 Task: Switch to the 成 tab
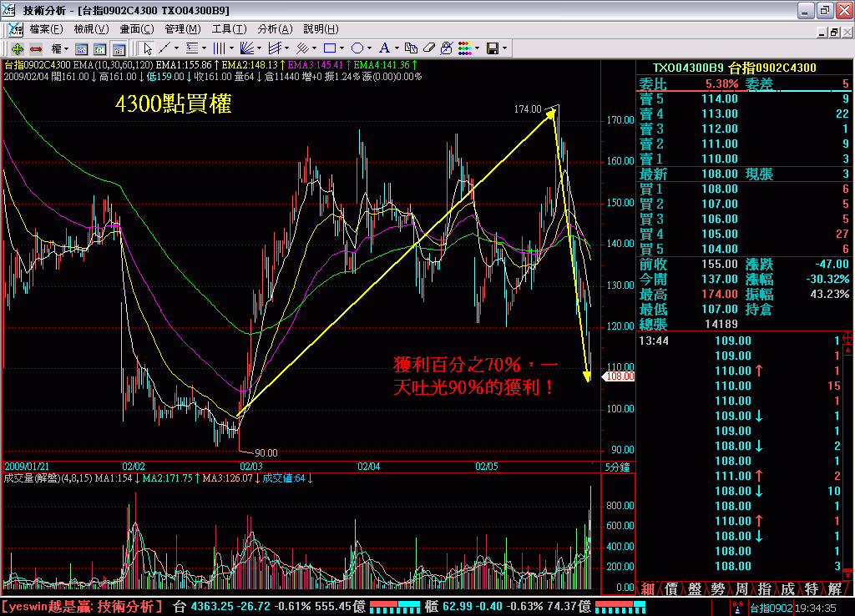[788, 588]
